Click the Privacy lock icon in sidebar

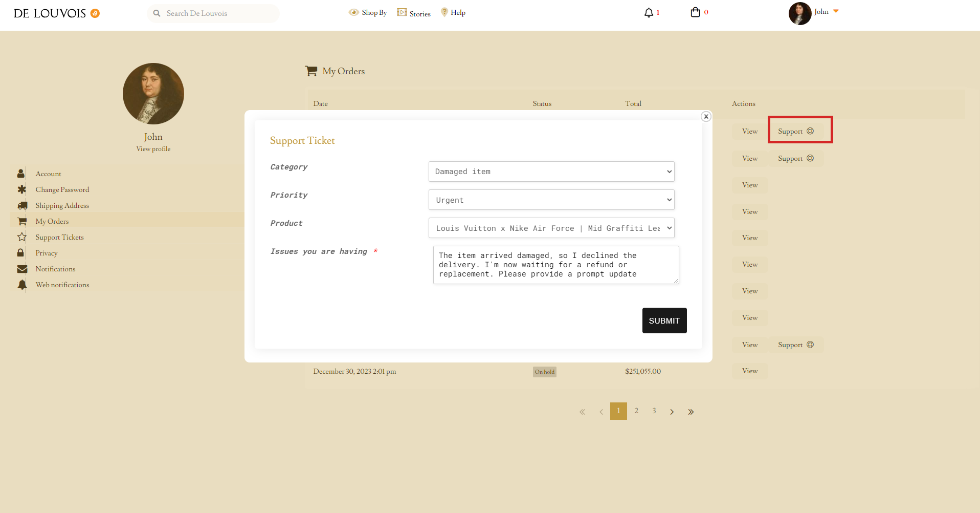tap(21, 253)
